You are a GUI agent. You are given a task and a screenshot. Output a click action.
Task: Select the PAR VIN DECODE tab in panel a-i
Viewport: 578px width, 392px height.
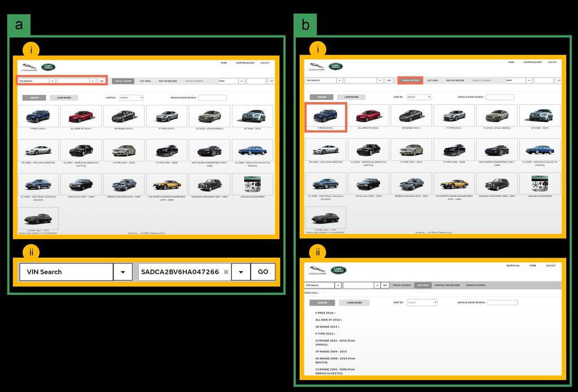tap(168, 81)
